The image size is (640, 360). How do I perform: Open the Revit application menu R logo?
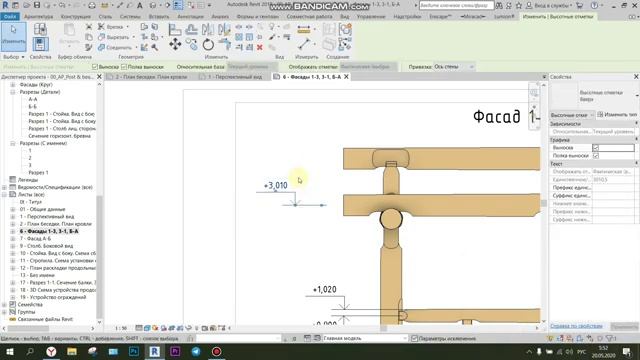(5, 5)
